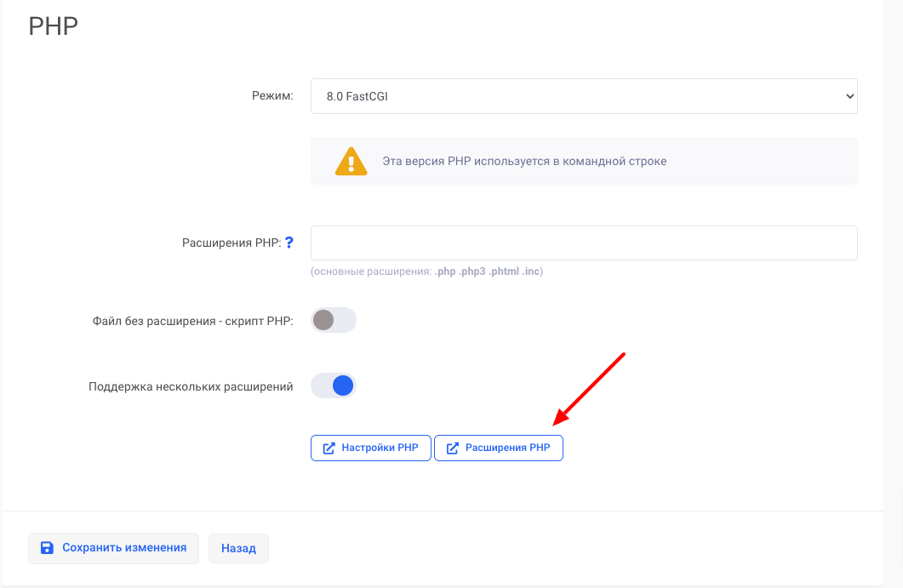Open the Режим dropdown showing 8.0 FastCGI
903x588 pixels.
click(583, 96)
